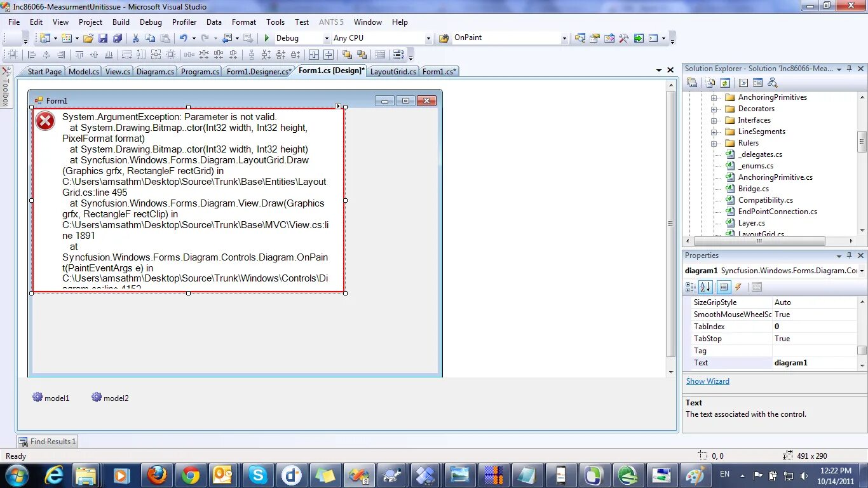The image size is (868, 488).
Task: Click the designer vertical scrollbar
Action: coord(671,224)
